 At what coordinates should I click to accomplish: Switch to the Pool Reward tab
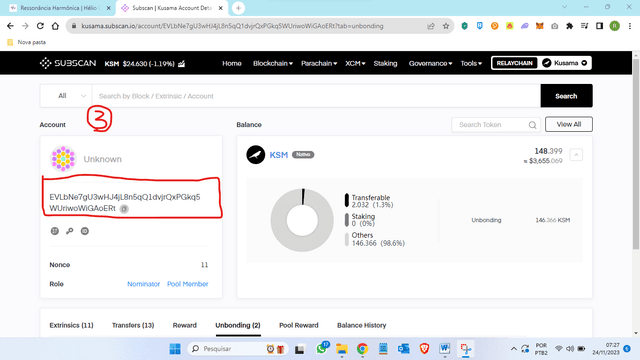299,325
